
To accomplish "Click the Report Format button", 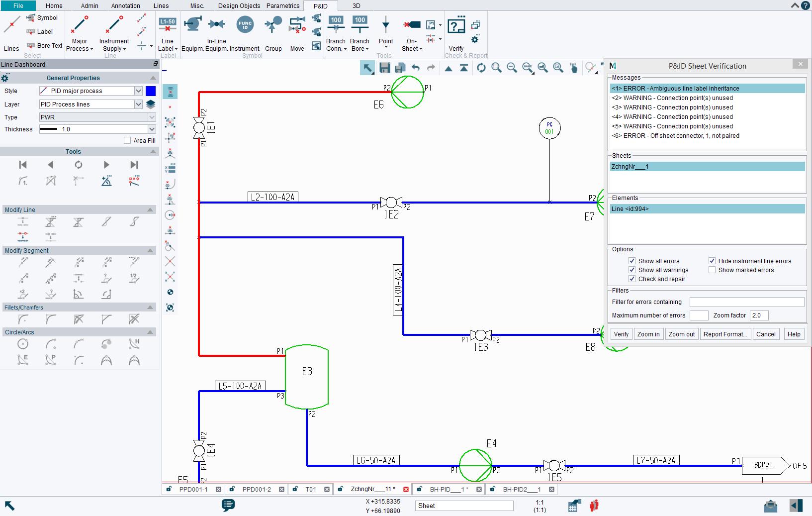I will tap(725, 334).
